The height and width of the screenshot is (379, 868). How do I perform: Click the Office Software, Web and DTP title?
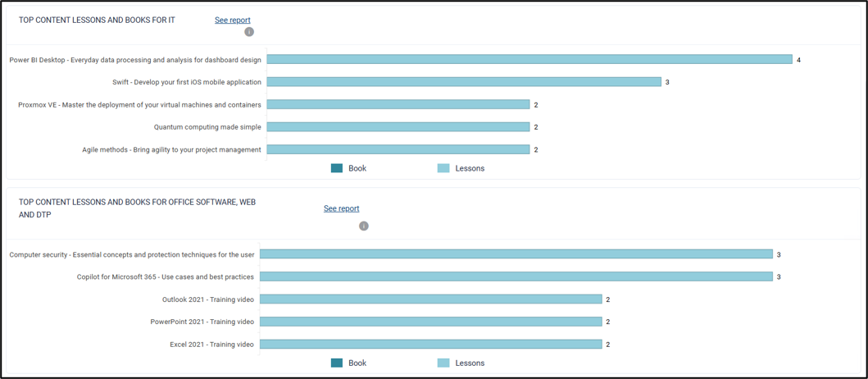pyautogui.click(x=137, y=208)
